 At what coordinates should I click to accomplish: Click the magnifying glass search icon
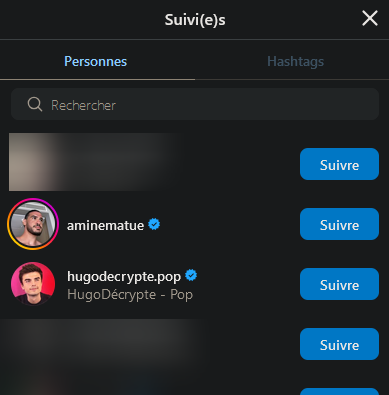35,104
